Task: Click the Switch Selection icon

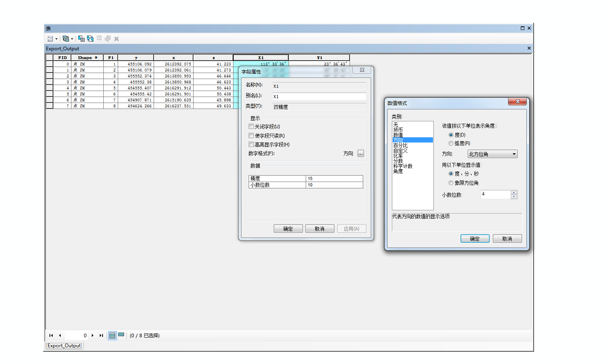Action: point(90,39)
